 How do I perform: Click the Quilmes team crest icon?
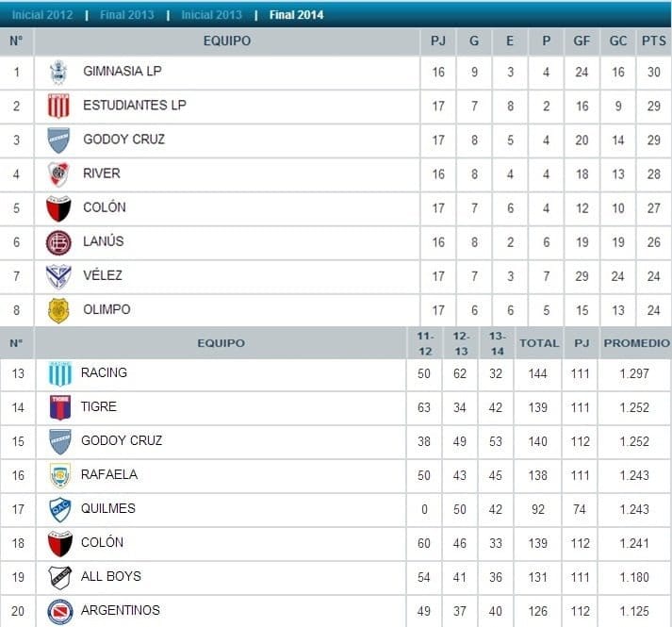click(x=60, y=509)
